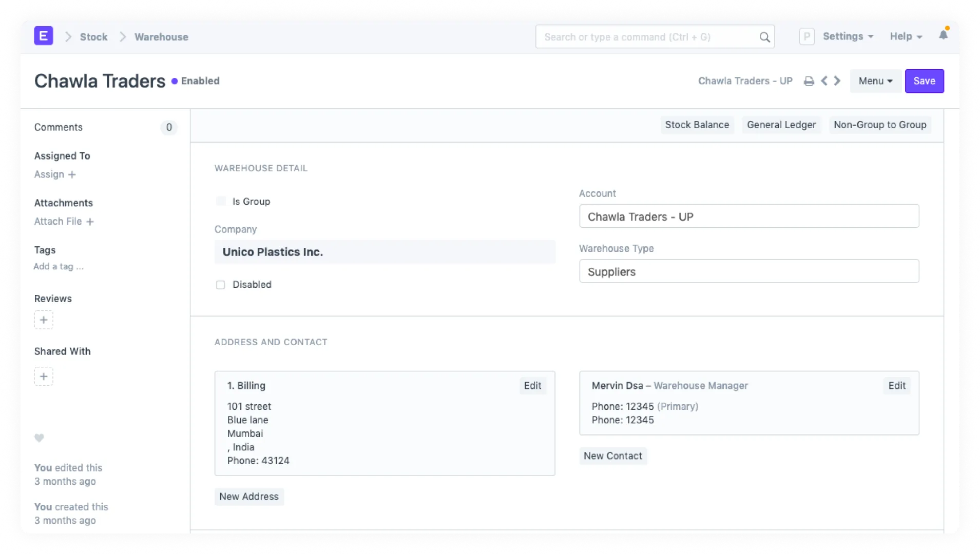Image resolution: width=980 pixels, height=554 pixels.
Task: Edit the Billing address
Action: point(532,386)
